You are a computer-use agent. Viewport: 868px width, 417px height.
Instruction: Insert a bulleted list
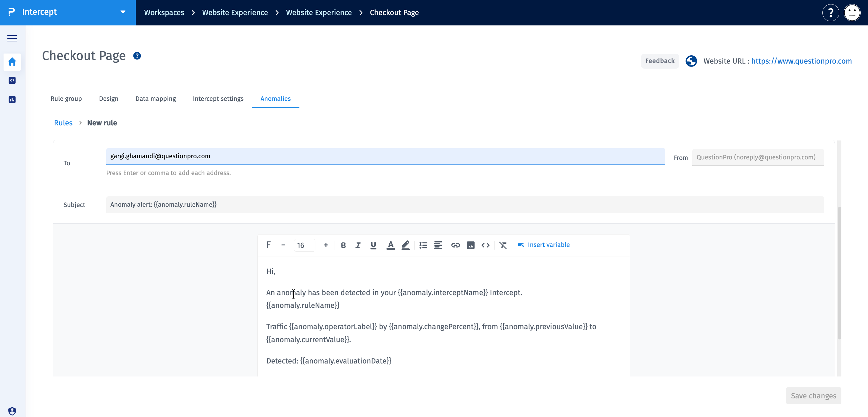423,245
